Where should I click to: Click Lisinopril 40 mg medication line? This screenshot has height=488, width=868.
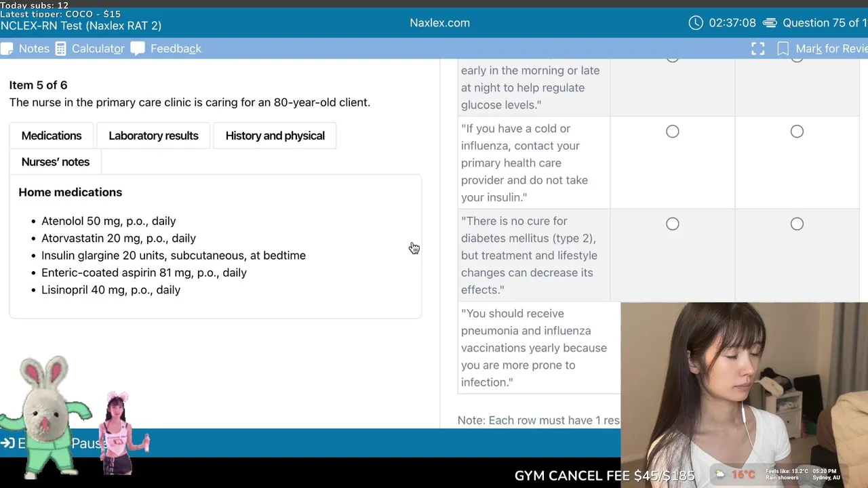point(111,290)
